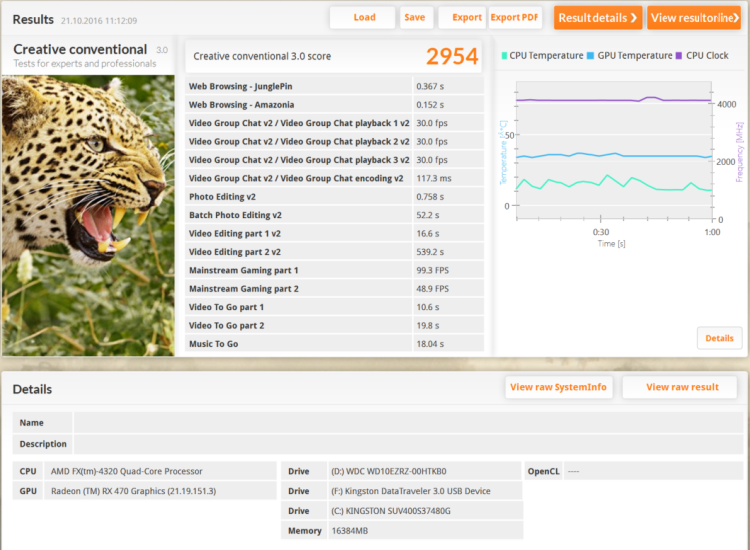
Task: Select Web Browsing - Amazonia row
Action: 334,104
